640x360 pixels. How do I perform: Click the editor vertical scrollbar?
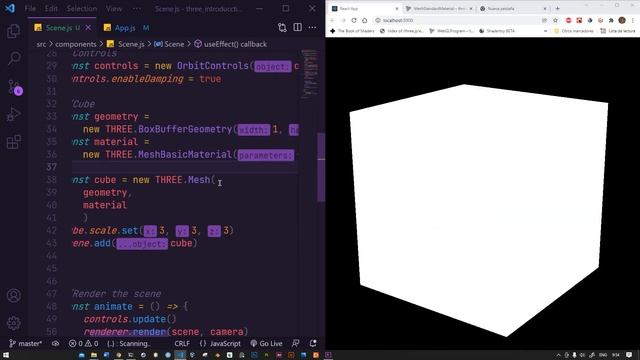(x=321, y=167)
